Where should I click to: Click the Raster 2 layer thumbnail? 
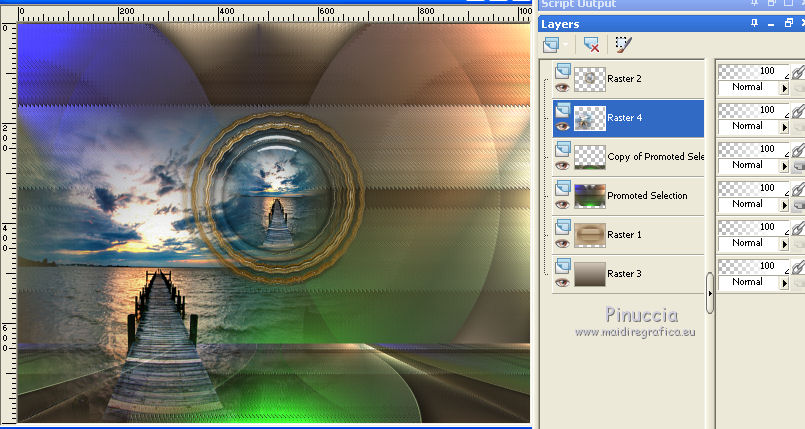(589, 79)
